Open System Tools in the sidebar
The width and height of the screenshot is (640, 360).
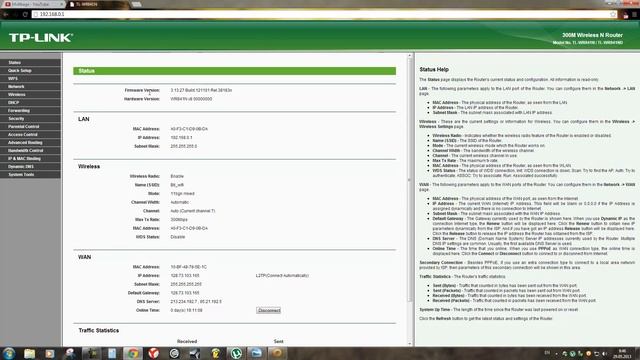[31, 174]
